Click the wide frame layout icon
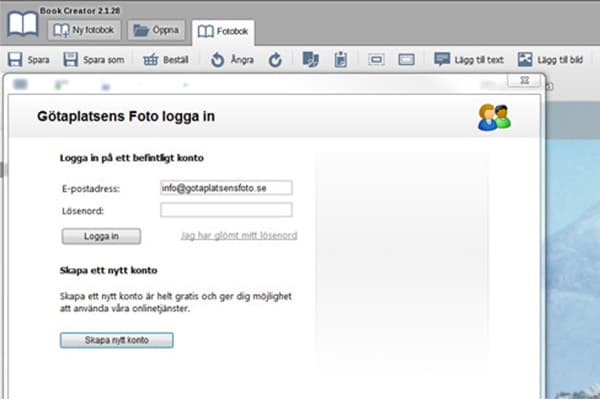Screen dimensions: 600x400 tap(406, 60)
